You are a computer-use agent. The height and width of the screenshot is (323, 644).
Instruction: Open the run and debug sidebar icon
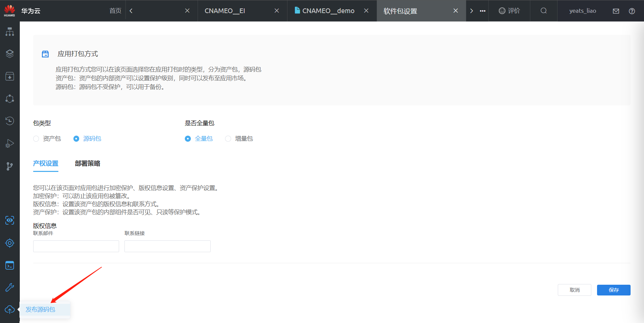tap(10, 143)
